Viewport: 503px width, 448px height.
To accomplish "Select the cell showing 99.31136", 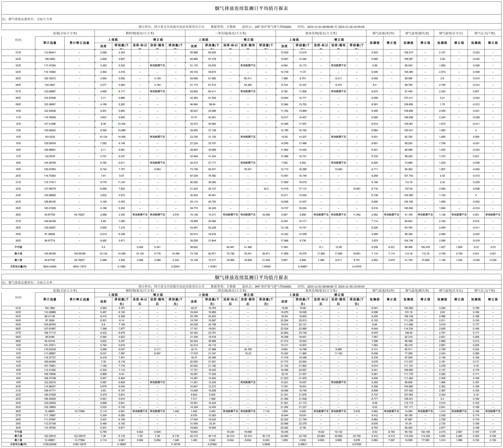I will point(50,316).
